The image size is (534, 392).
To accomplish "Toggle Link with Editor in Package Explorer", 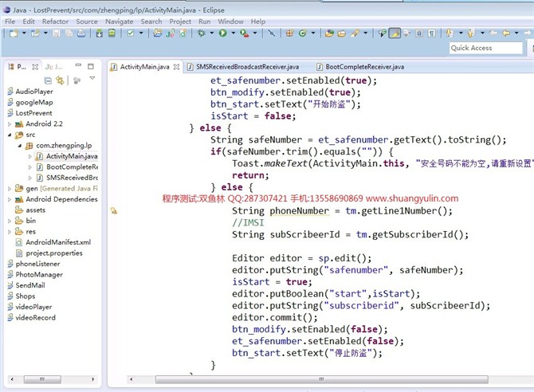I will pyautogui.click(x=60, y=80).
